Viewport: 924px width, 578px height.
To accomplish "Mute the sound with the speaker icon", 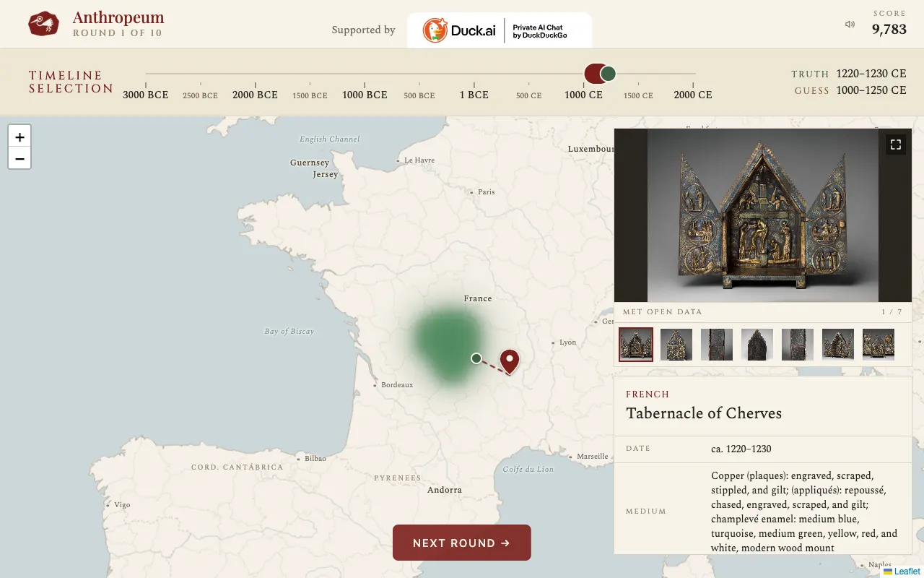I will click(850, 25).
